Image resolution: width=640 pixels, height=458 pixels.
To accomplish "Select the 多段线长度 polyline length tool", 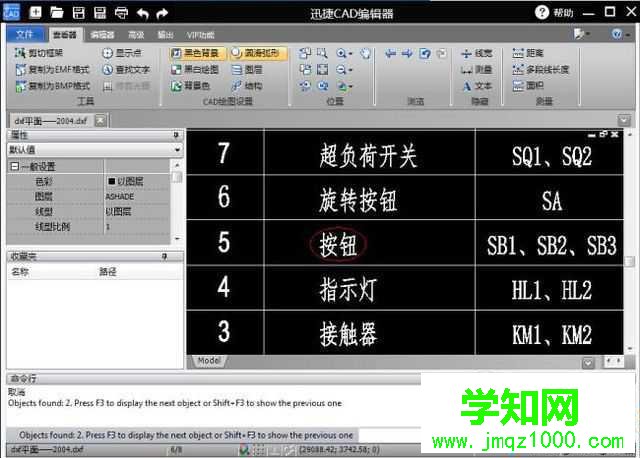I will click(x=540, y=70).
